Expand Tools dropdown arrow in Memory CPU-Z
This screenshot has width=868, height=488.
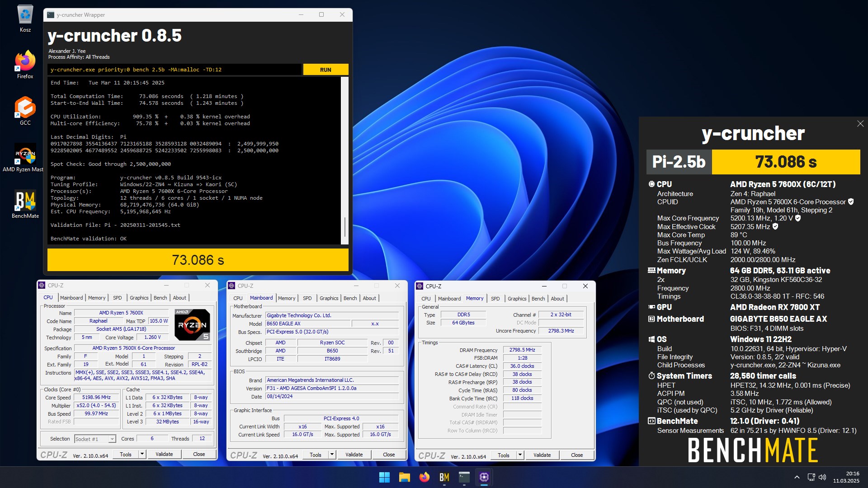(520, 455)
